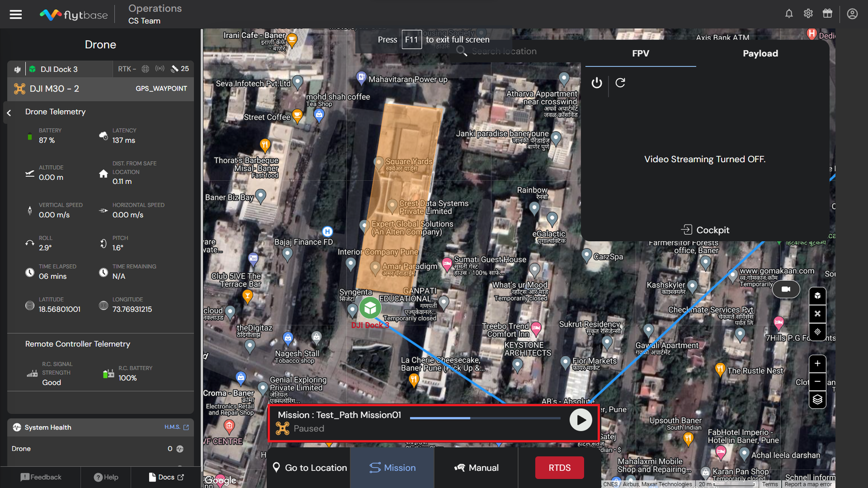Screen dimensions: 868x488
Task: Collapse Drone Telemetry with back chevron
Action: tap(9, 113)
